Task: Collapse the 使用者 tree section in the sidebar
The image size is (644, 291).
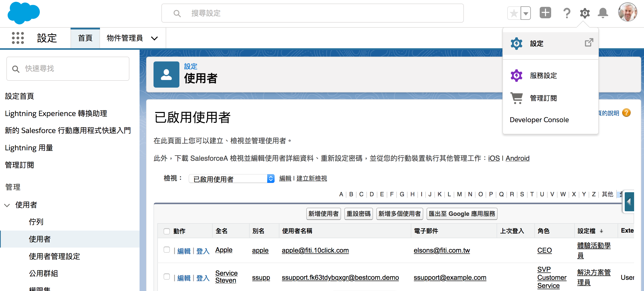Action: (7, 205)
